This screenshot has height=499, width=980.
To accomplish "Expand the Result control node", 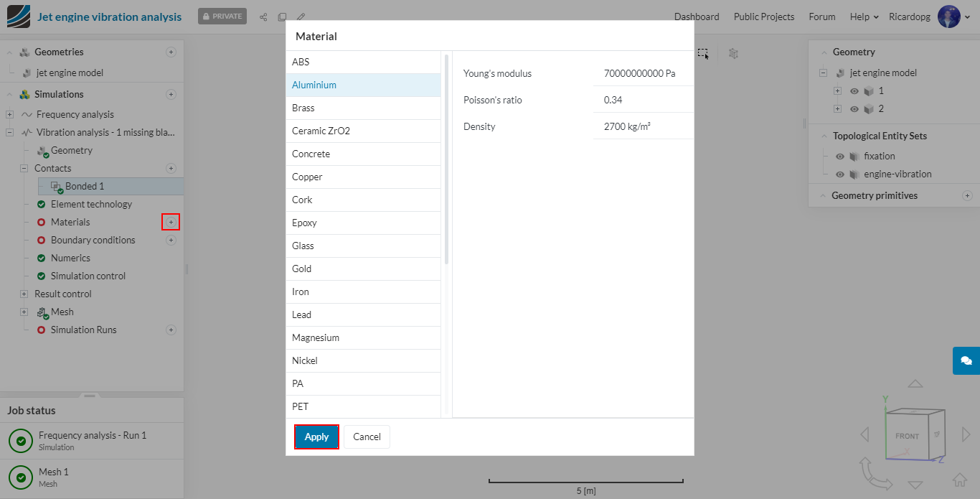I will [24, 294].
